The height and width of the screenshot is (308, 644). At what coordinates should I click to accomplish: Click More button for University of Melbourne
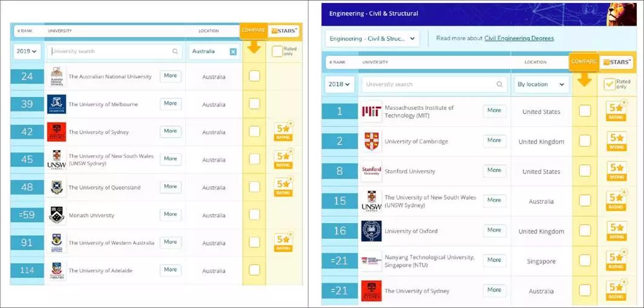tap(170, 104)
